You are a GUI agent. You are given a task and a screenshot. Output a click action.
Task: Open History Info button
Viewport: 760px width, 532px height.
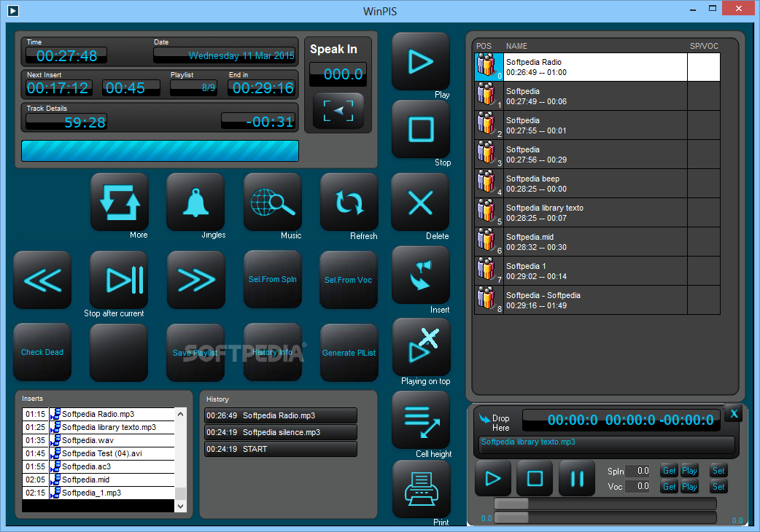272,352
